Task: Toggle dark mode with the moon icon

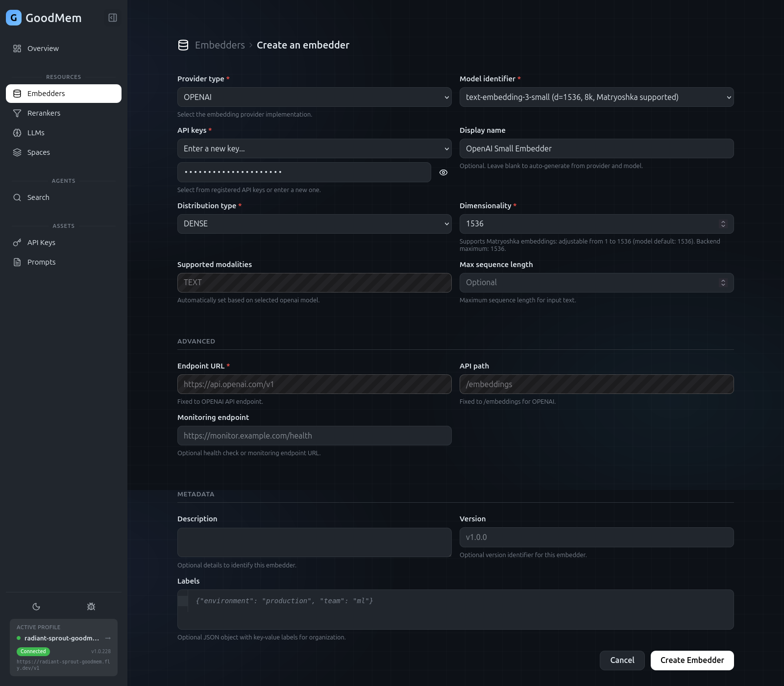Action: coord(37,606)
